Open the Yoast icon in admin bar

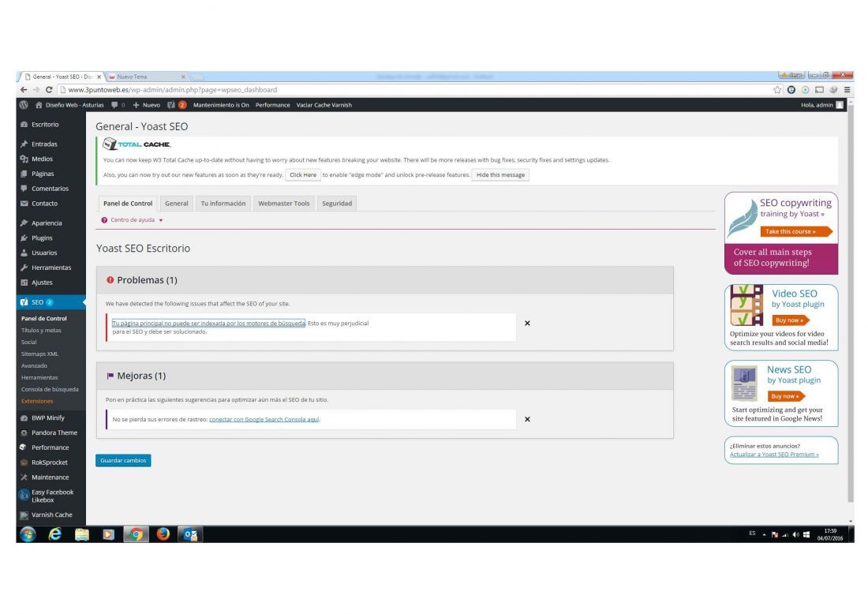point(177,105)
